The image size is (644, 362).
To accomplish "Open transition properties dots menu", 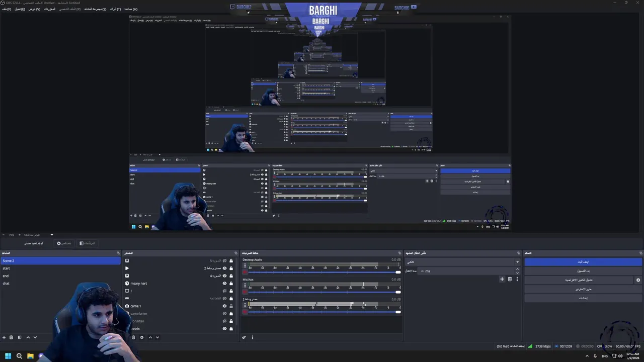I will click(517, 279).
